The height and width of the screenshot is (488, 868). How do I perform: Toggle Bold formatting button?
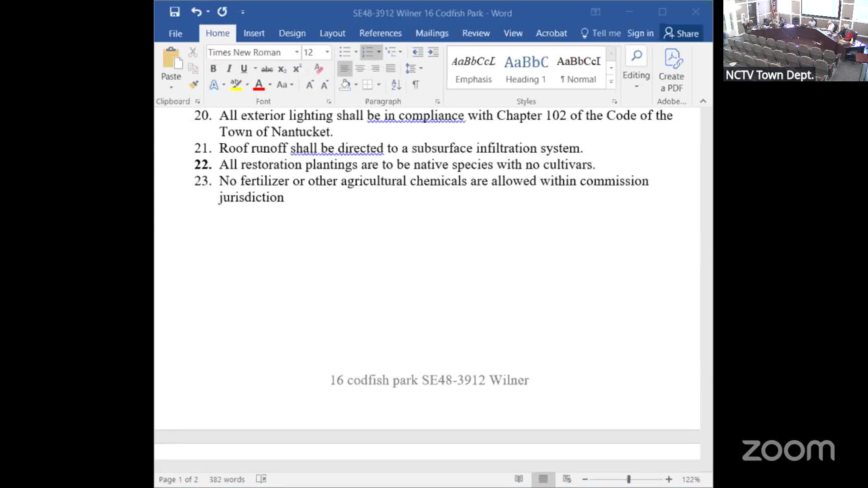213,69
